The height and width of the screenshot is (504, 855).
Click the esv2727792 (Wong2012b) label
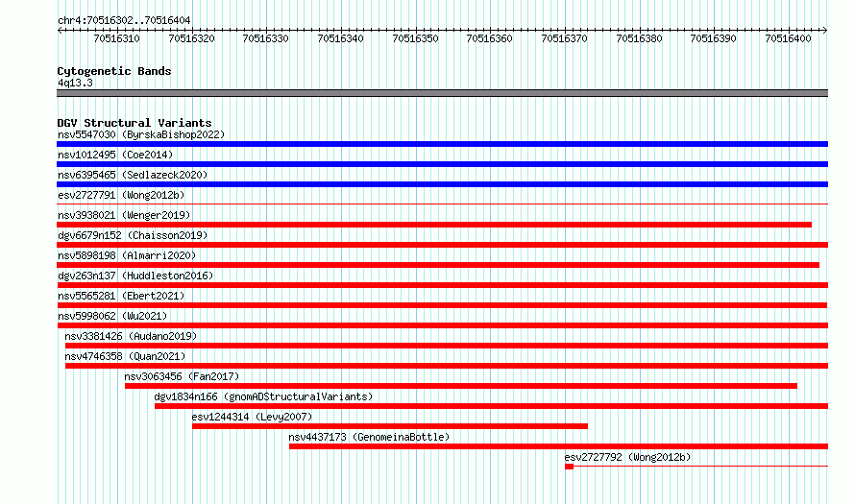627,457
